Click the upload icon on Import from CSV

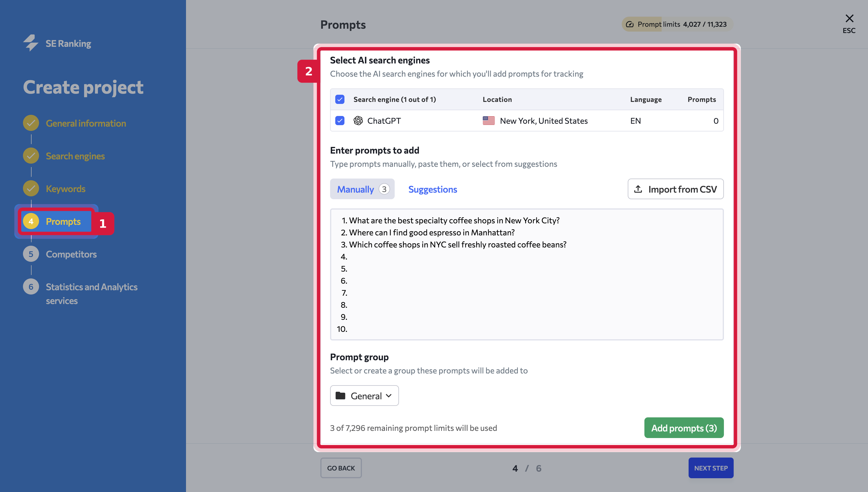(638, 189)
